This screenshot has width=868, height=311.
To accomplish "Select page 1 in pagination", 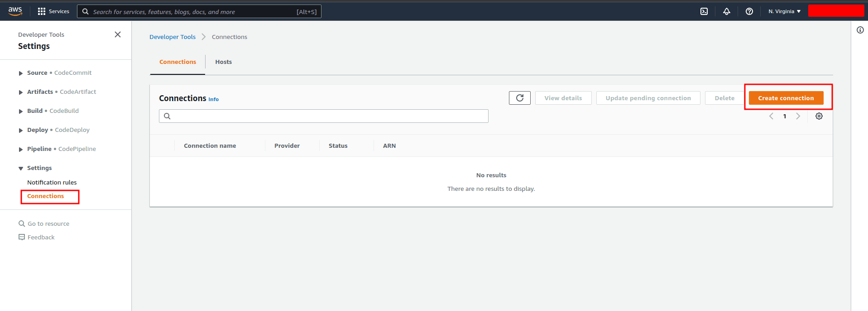I will 785,117.
